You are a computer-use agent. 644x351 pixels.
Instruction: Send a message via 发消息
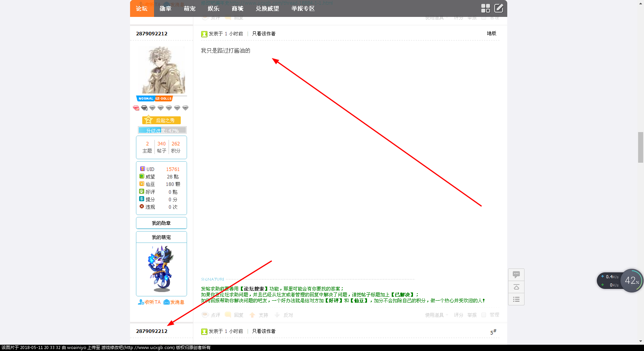pos(174,302)
